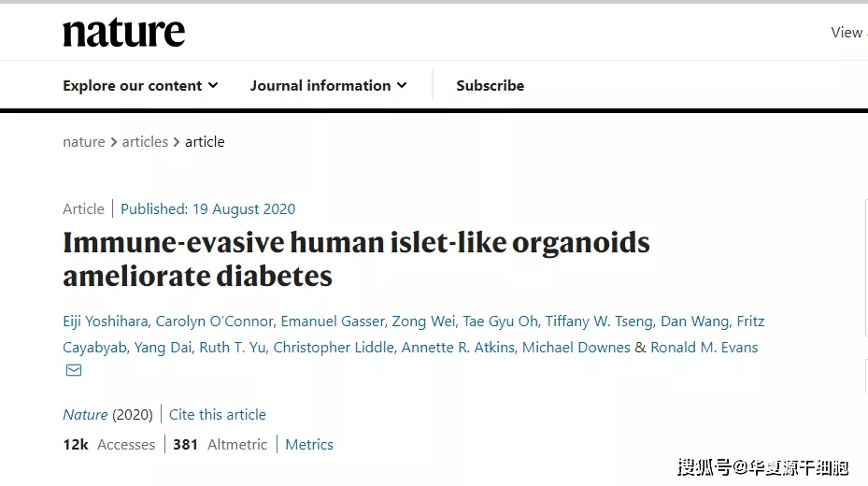Open author Ronald M. Evans
The width and height of the screenshot is (868, 486).
pos(704,347)
